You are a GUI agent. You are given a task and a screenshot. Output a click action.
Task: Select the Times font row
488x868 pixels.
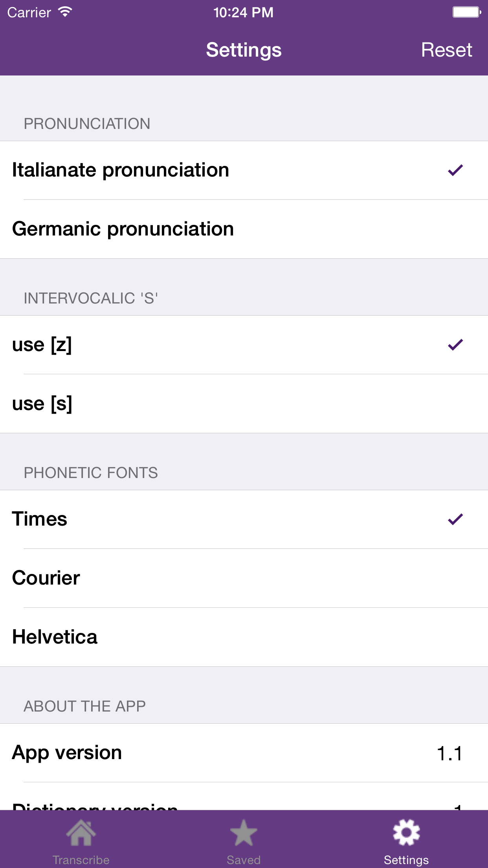pos(244,519)
